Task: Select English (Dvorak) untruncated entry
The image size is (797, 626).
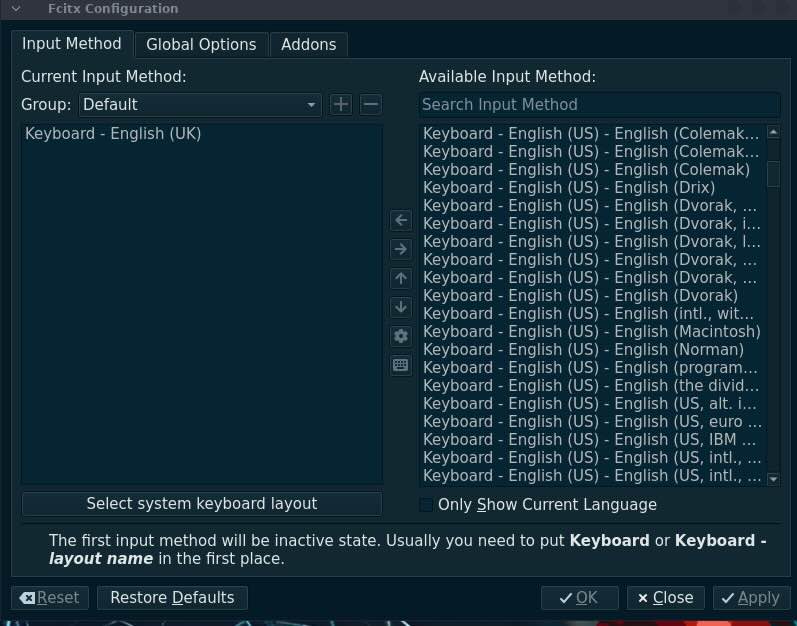Action: pos(593,296)
